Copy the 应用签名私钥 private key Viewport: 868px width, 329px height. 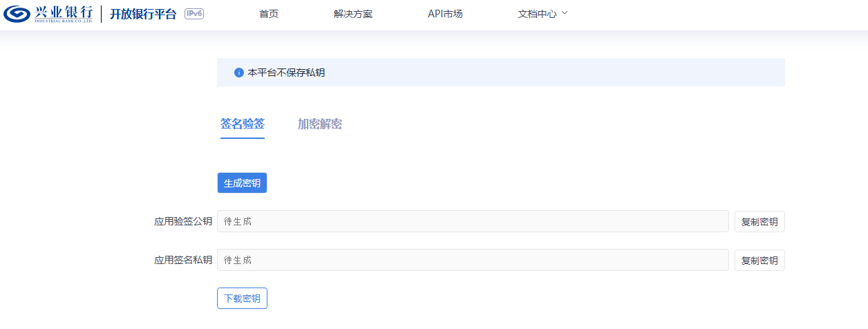[x=759, y=261]
